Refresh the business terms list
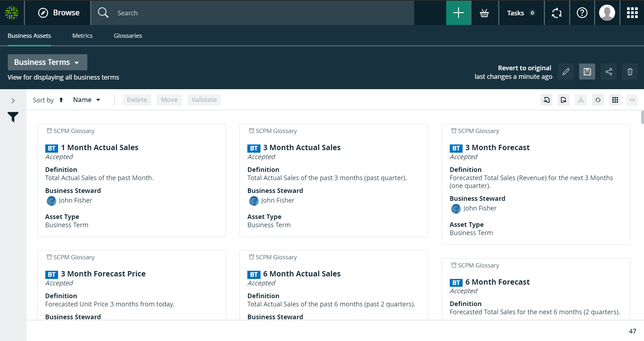This screenshot has height=341, width=644. [598, 100]
